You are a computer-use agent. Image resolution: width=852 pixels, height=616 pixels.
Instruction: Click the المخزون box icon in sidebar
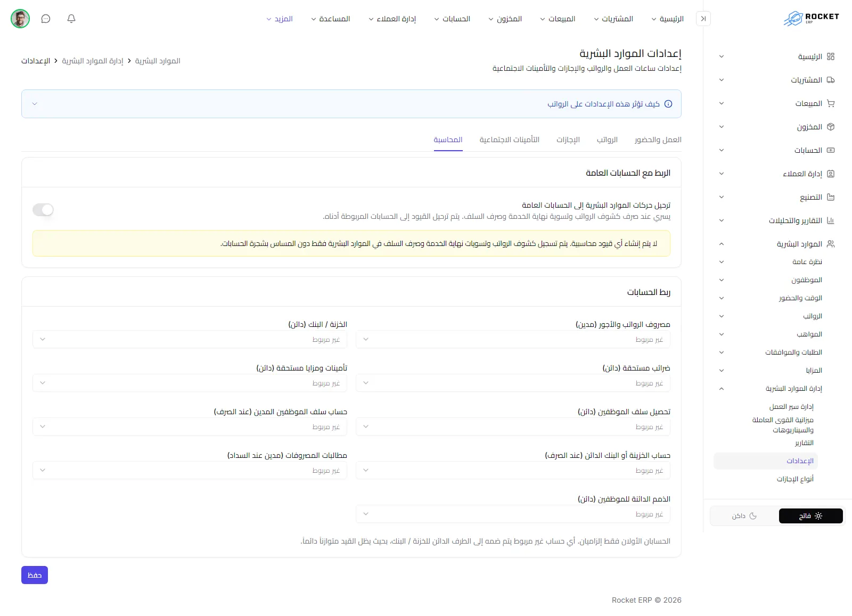click(831, 127)
